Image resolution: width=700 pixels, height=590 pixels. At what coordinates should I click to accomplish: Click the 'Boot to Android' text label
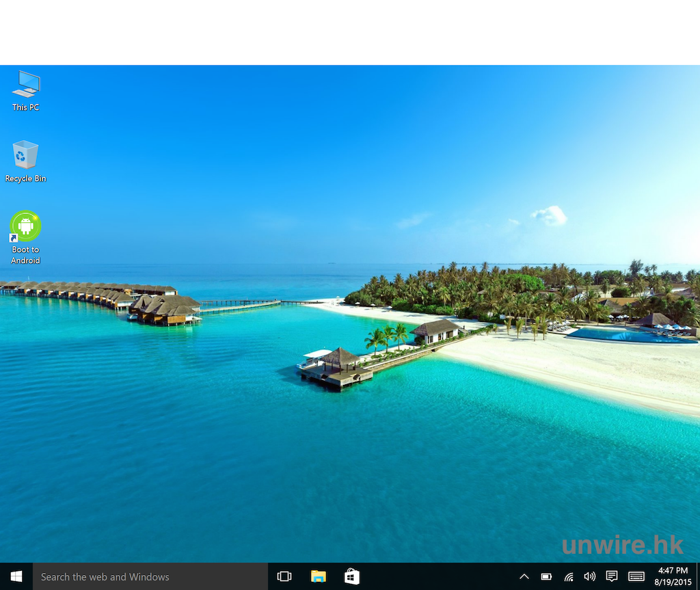tap(26, 255)
